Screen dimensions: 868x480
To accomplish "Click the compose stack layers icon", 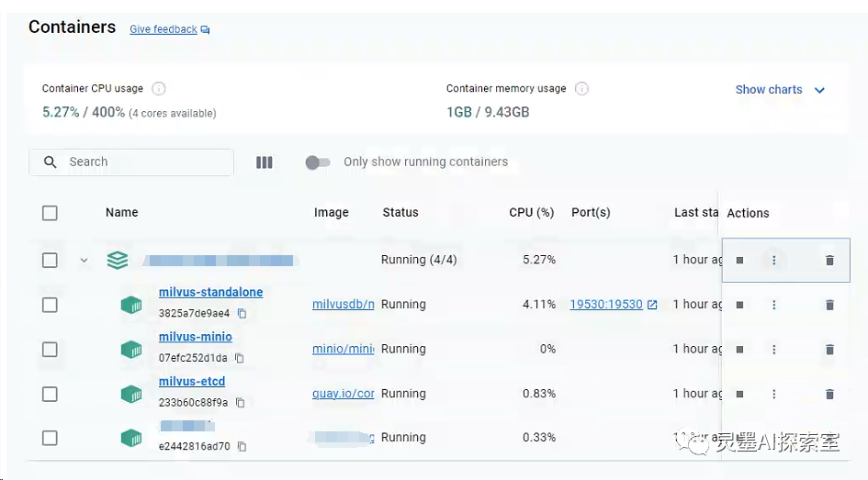I will pos(118,260).
